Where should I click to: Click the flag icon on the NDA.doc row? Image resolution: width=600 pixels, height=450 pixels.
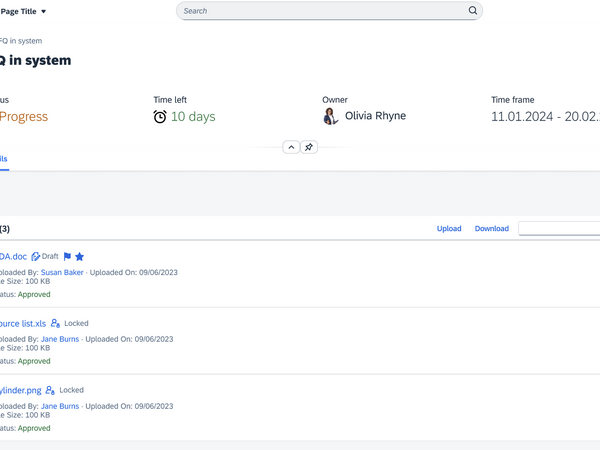(67, 257)
